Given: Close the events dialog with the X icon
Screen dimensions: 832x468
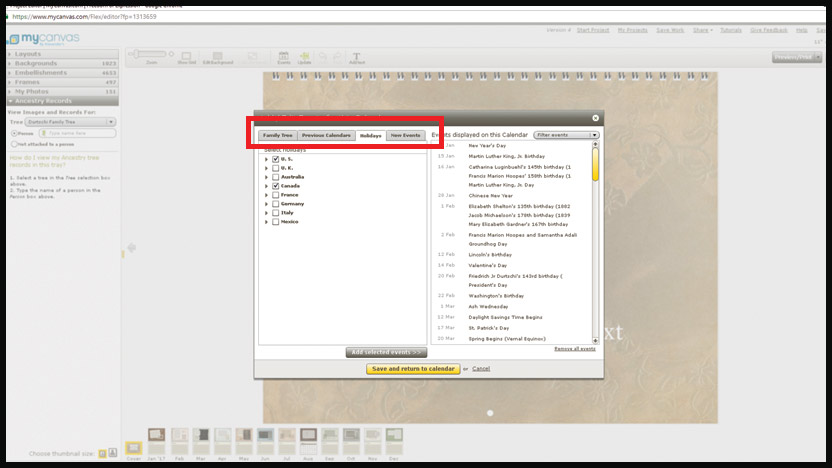Looking at the screenshot, I should 595,118.
